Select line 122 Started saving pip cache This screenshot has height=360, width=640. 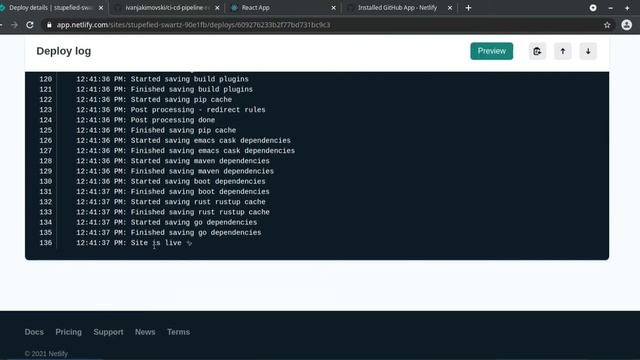coord(154,100)
